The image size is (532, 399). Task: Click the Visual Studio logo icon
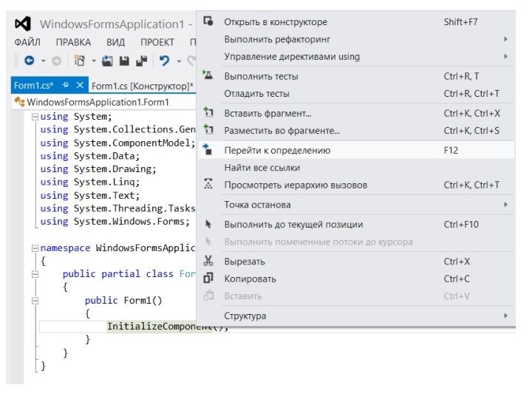pyautogui.click(x=23, y=24)
